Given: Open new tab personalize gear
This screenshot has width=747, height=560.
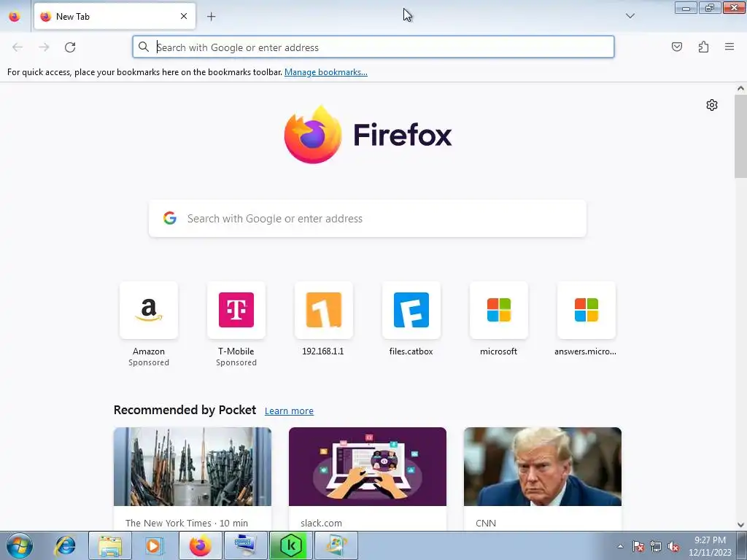Looking at the screenshot, I should (x=712, y=105).
